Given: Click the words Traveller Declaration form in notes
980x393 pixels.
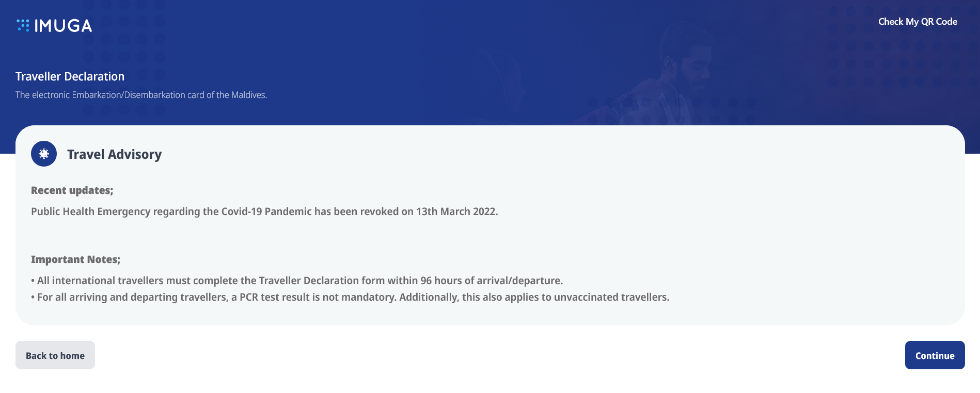Looking at the screenshot, I should pos(321,281).
